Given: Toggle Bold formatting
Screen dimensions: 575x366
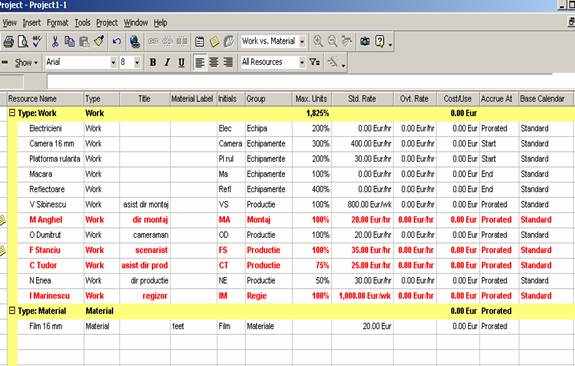Looking at the screenshot, I should click(x=153, y=62).
